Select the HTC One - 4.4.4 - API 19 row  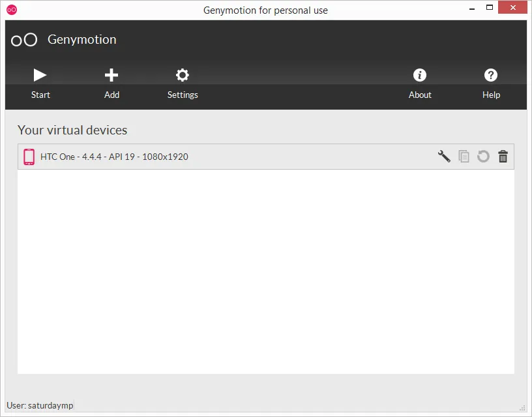click(x=266, y=157)
